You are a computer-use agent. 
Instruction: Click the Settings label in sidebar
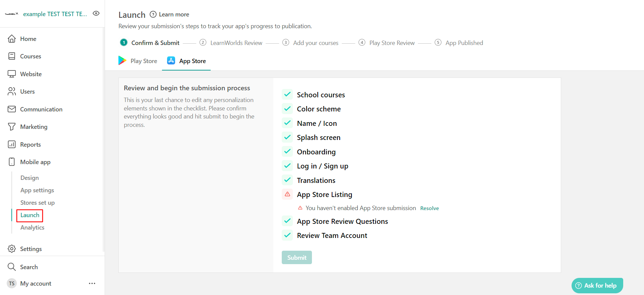pyautogui.click(x=31, y=249)
